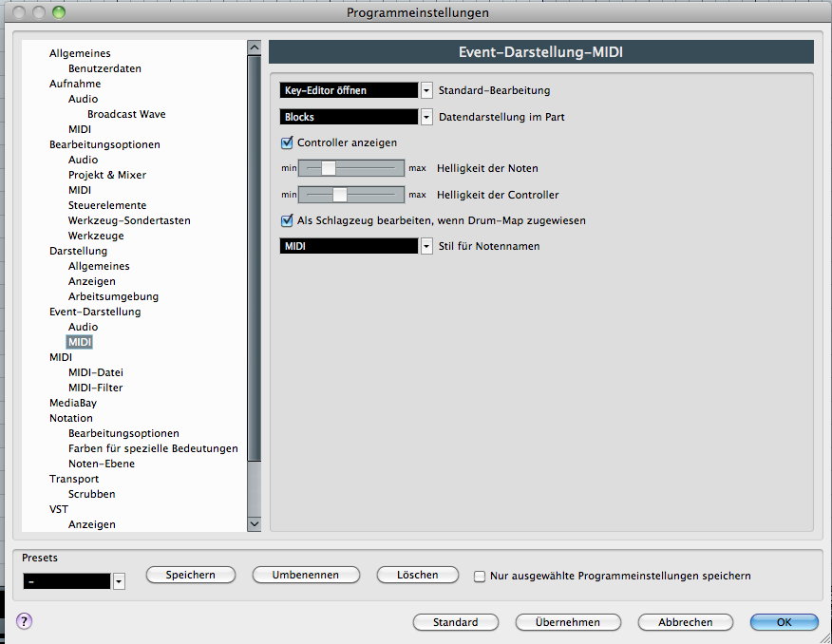Select highlighted MIDI under Event-Darstellung
Screen dimensions: 832x644
(80, 342)
